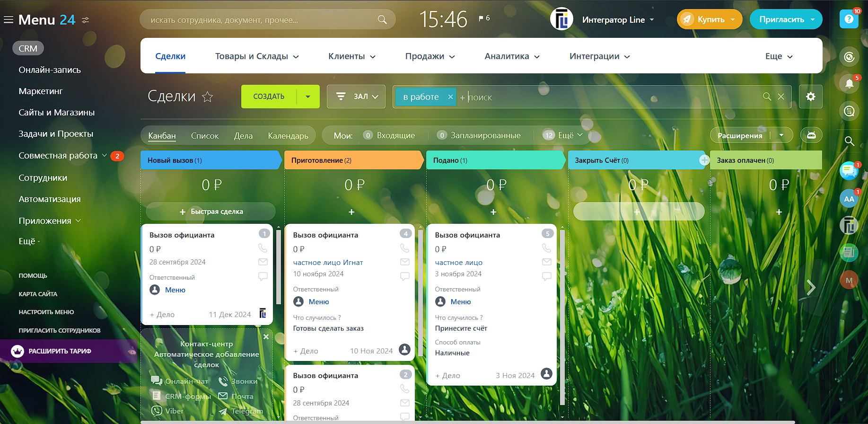The width and height of the screenshot is (868, 424).
Task: Open the flag counter showing 6
Action: tap(484, 18)
